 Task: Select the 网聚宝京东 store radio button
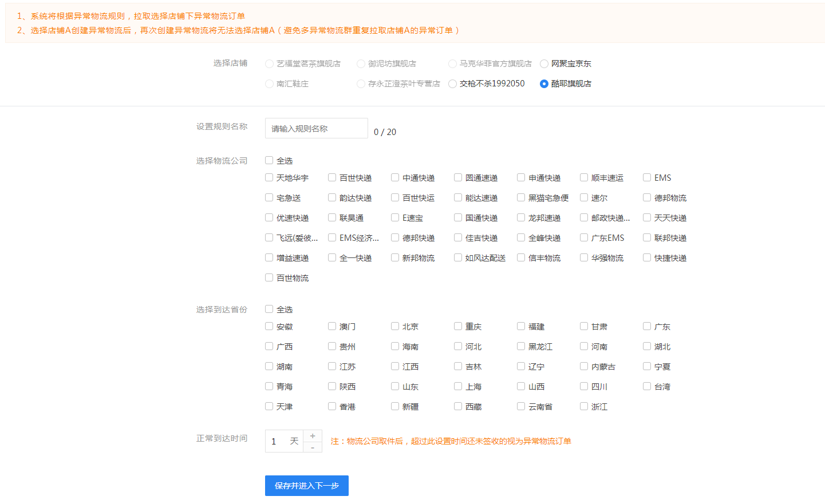[x=544, y=64]
